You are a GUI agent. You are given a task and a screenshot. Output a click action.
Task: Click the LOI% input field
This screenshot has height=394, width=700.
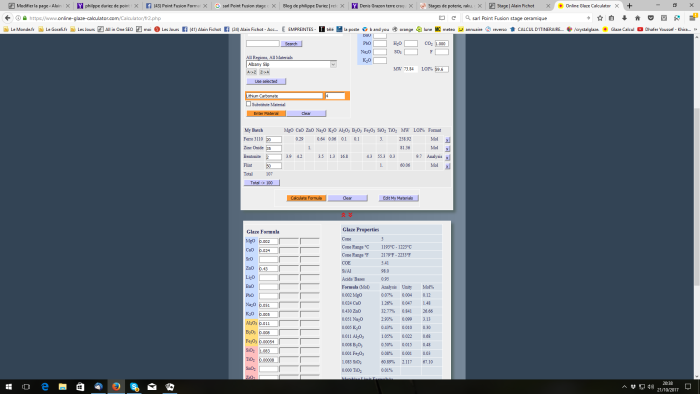click(x=442, y=69)
